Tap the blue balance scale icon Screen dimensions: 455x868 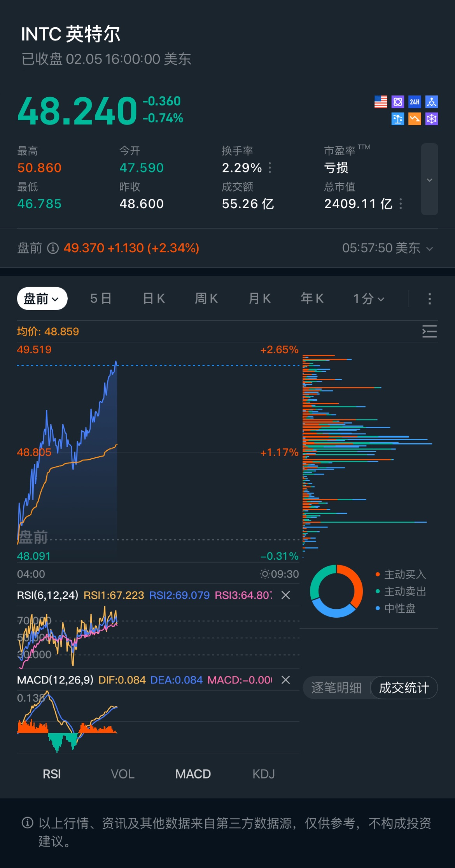coord(397,119)
